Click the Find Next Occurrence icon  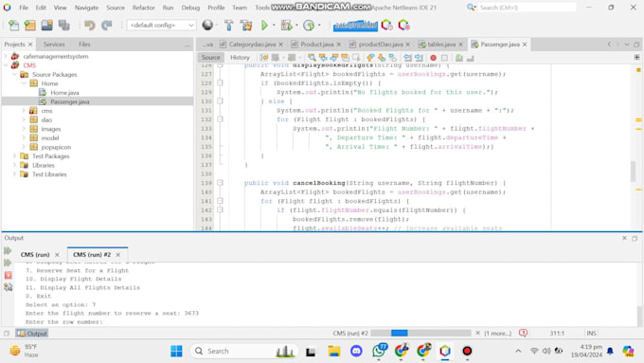pyautogui.click(x=334, y=58)
